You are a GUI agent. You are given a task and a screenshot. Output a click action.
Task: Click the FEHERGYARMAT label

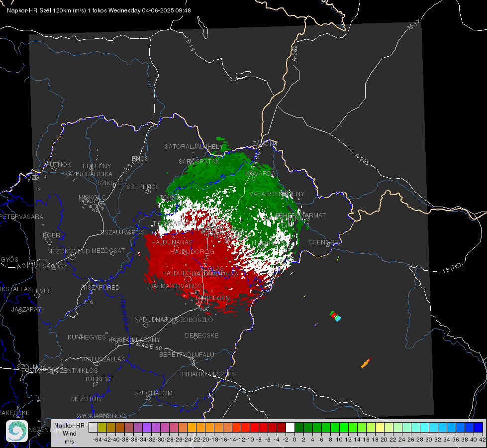pos(300,216)
